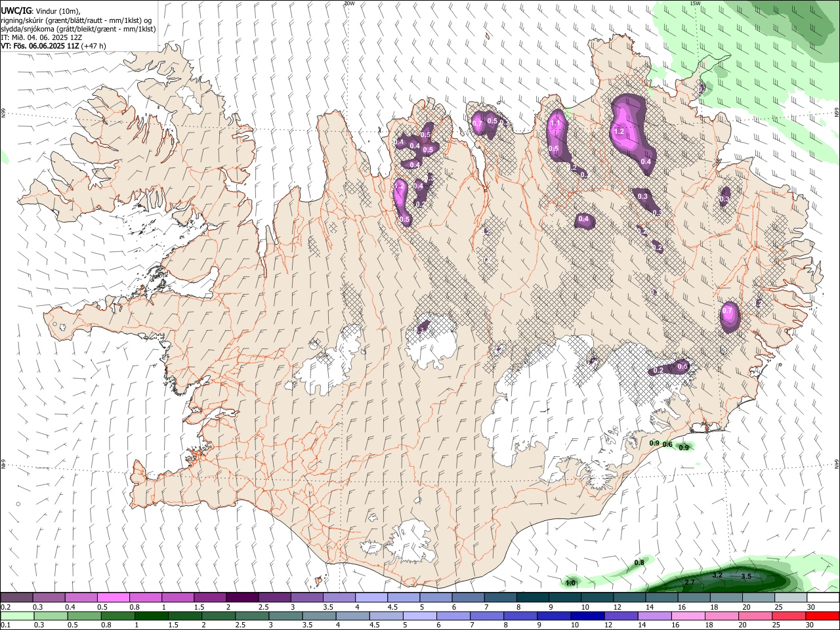840x630 pixels.
Task: Click the bright pink swatch between 0.5 and 0.8, upper legend row
Action: [x=113, y=598]
